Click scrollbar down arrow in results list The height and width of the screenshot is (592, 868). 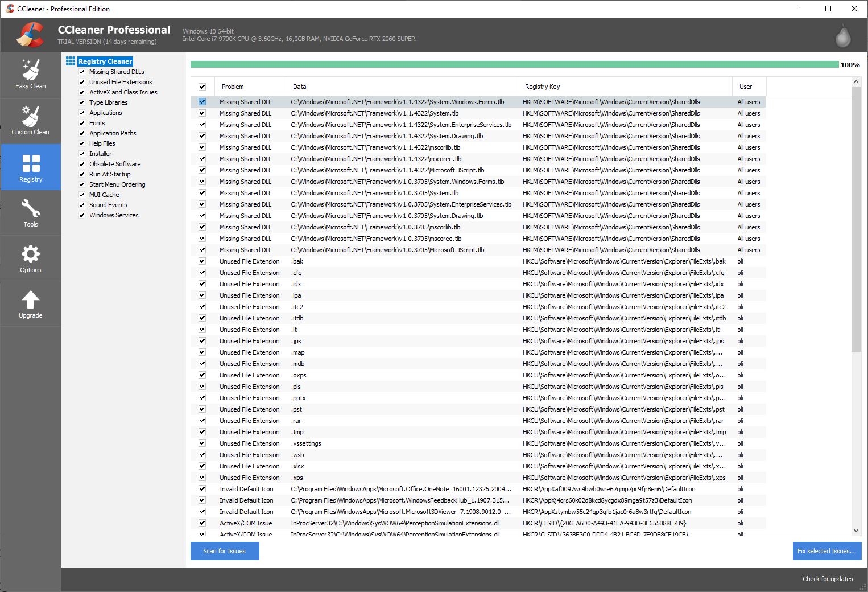[x=856, y=531]
